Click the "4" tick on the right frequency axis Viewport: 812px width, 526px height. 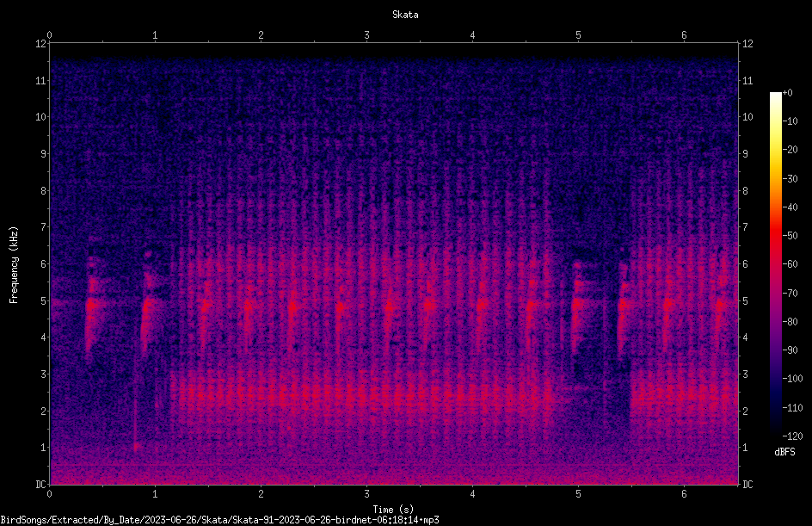pyautogui.click(x=745, y=337)
